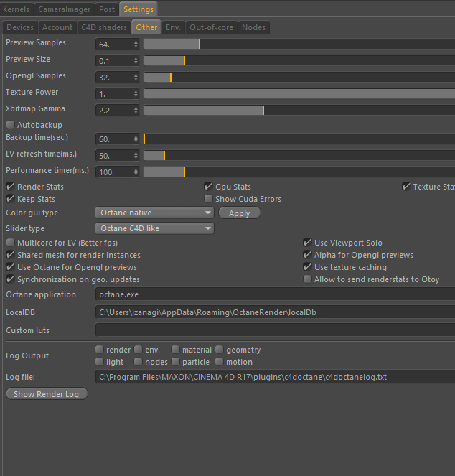
Task: Uncheck the Render Stats checkbox
Action: [x=10, y=187]
